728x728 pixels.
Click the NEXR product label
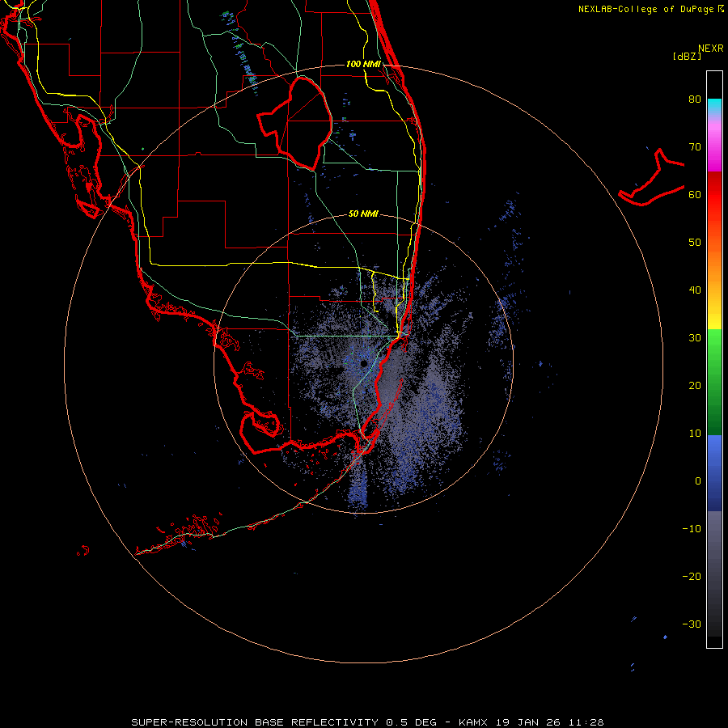pos(711,49)
